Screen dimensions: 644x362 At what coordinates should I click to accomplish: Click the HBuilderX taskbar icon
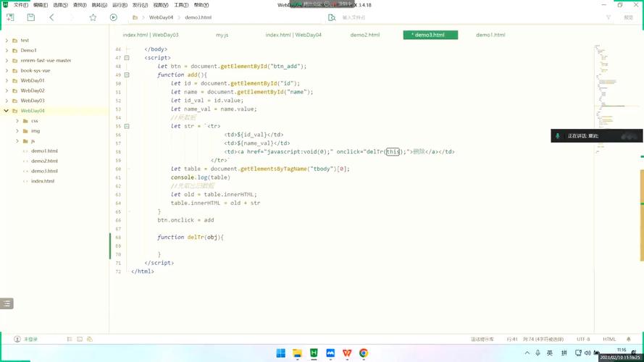[314, 353]
